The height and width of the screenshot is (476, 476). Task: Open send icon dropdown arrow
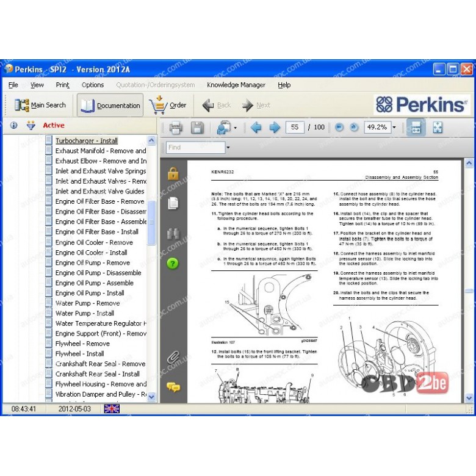coord(236,128)
